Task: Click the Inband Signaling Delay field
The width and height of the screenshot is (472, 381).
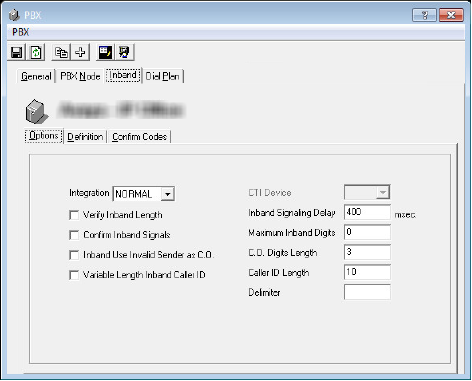Action: pos(367,212)
